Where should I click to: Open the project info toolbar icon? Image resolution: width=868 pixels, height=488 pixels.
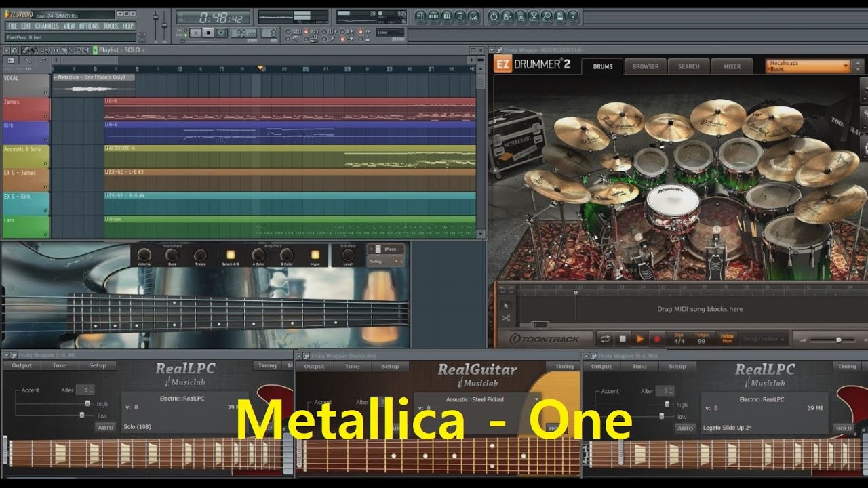tap(560, 16)
